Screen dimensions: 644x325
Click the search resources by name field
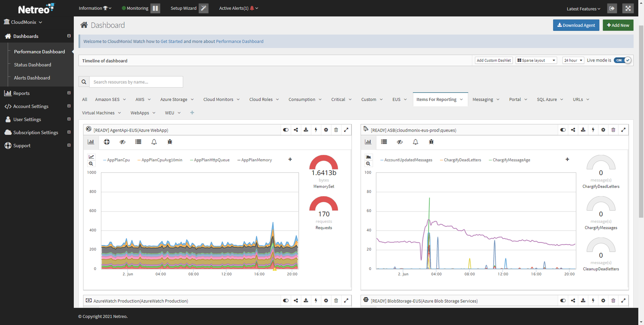pyautogui.click(x=136, y=82)
